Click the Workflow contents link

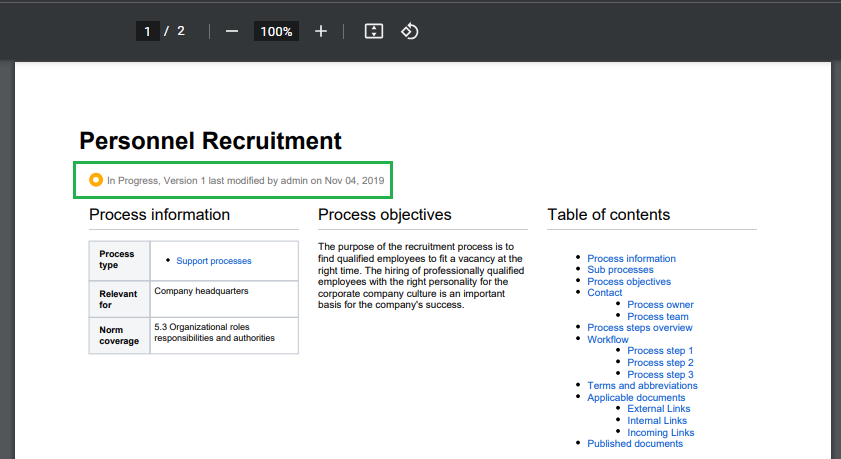click(x=607, y=340)
